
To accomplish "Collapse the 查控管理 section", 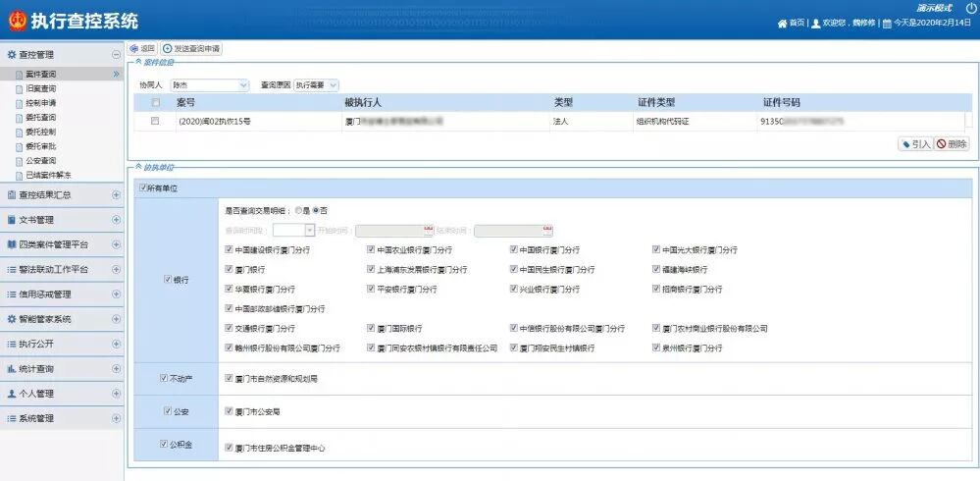I will click(x=117, y=54).
